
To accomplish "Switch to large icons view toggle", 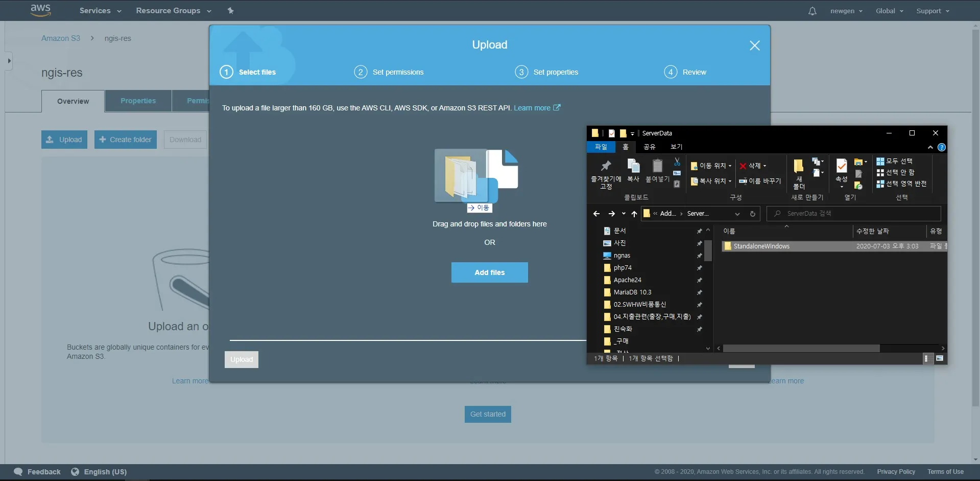I will click(940, 358).
